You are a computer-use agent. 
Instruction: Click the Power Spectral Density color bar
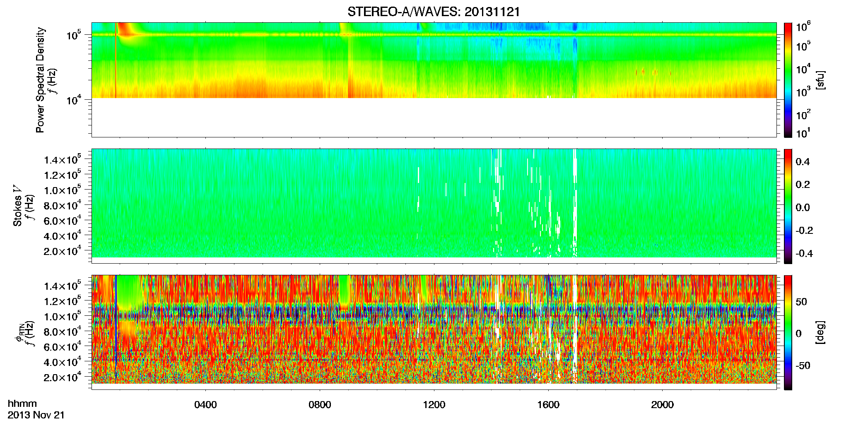[788, 80]
